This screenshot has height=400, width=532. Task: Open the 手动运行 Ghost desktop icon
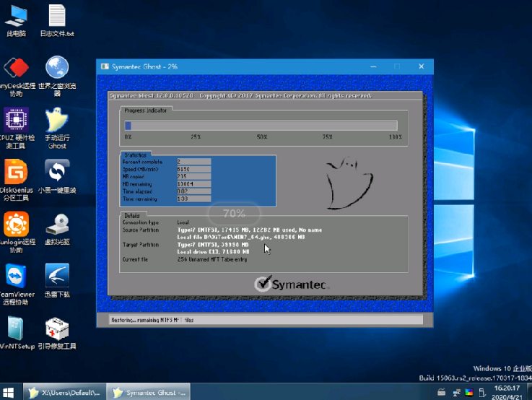coord(57,120)
